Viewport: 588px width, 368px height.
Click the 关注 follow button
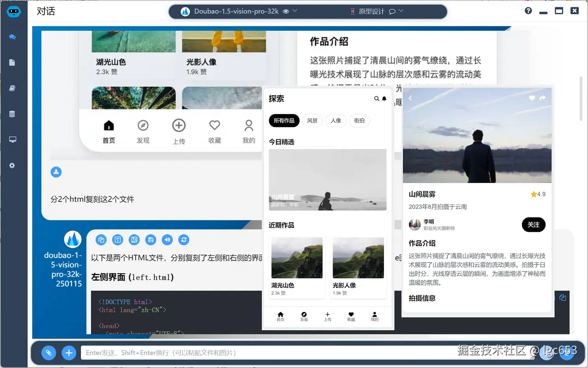[533, 225]
